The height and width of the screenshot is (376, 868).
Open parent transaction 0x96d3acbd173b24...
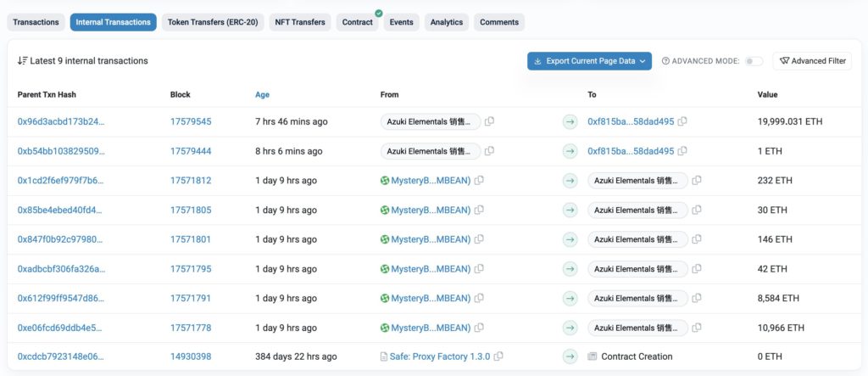coord(61,121)
